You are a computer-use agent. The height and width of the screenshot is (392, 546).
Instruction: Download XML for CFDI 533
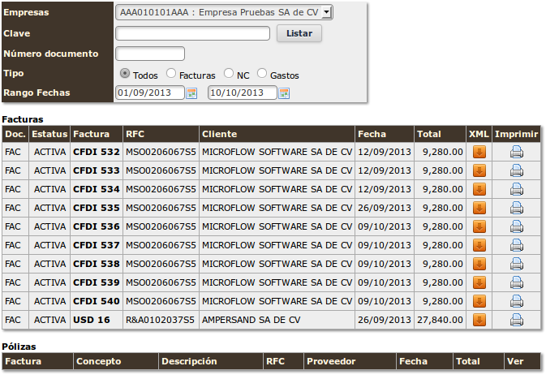(x=479, y=170)
